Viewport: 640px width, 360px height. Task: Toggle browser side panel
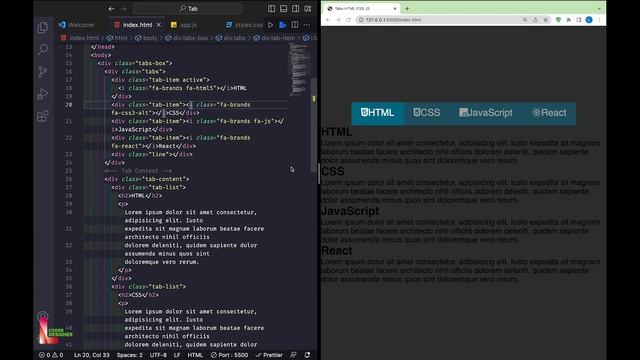click(579, 20)
